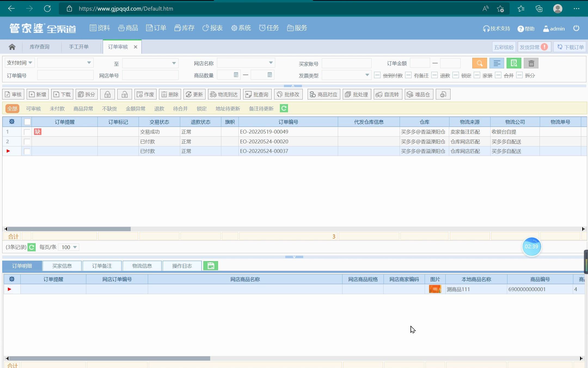Click the closed padlock lock-order icon

108,95
